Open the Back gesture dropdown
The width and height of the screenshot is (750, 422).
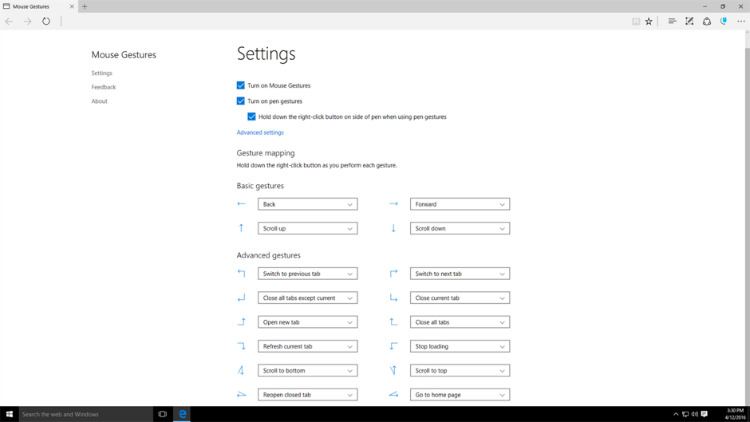coord(308,204)
